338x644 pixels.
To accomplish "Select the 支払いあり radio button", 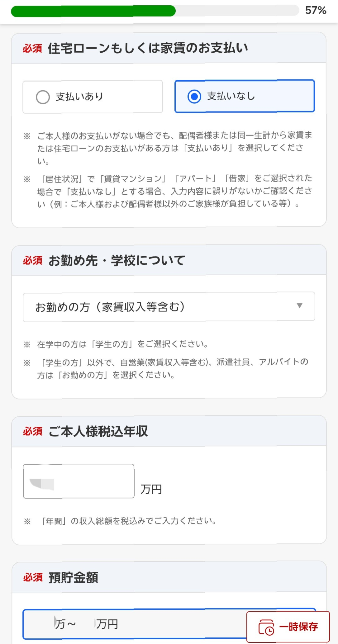I will coord(43,97).
